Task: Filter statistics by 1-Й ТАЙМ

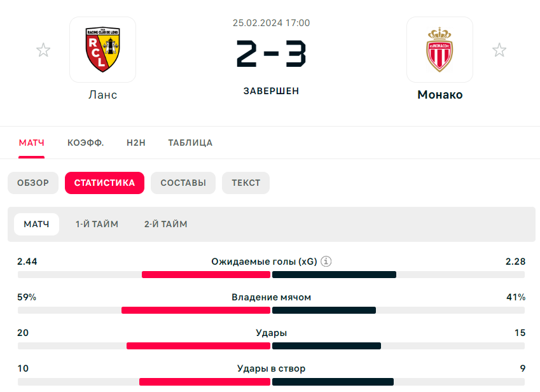Action: pyautogui.click(x=97, y=224)
